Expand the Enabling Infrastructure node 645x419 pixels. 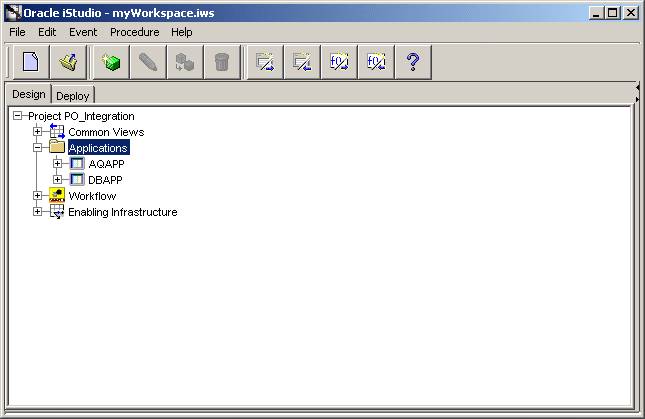click(37, 212)
